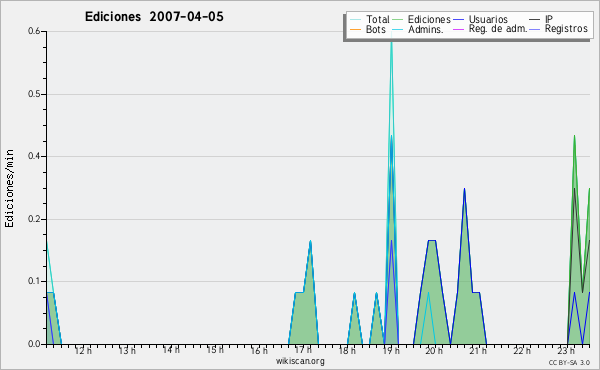600x370 pixels.
Task: Click the Ediciones/min y-axis title
Action: 9,188
